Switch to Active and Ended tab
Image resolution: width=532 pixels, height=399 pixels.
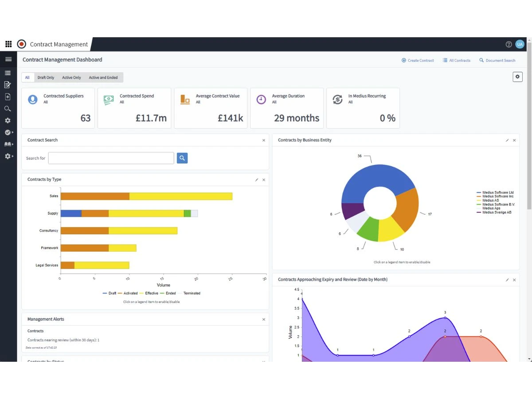[x=103, y=78]
